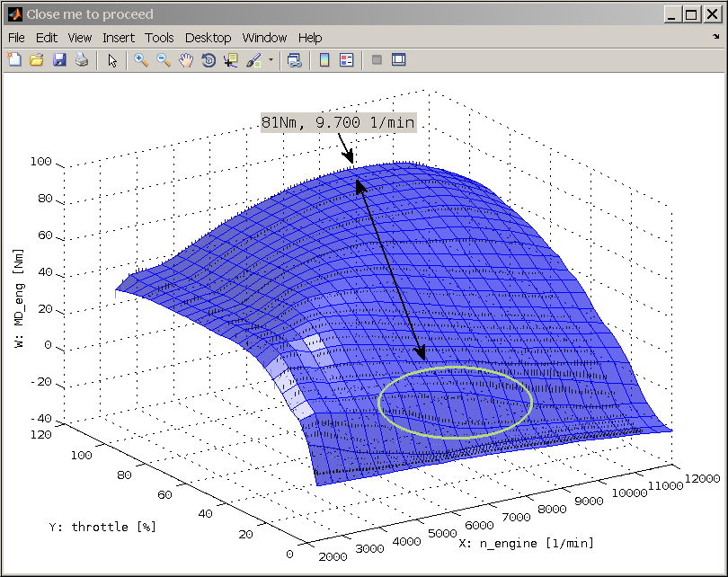This screenshot has height=577, width=728.
Task: Activate the Pan hand tool
Action: (186, 60)
